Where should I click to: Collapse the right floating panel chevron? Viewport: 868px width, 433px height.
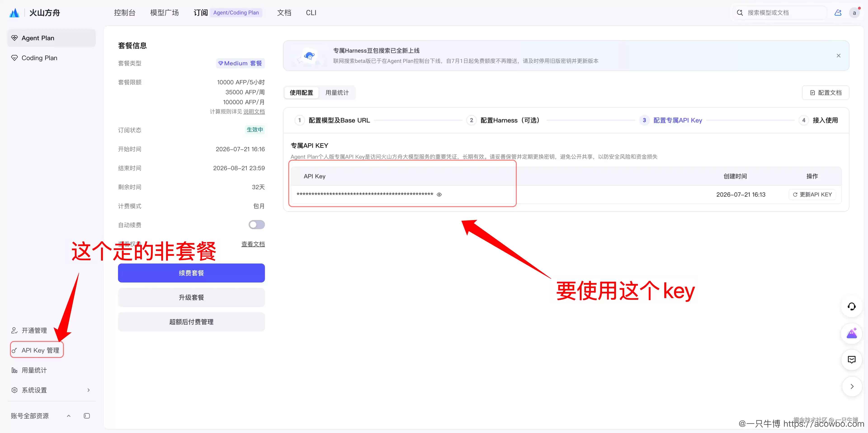tap(851, 386)
